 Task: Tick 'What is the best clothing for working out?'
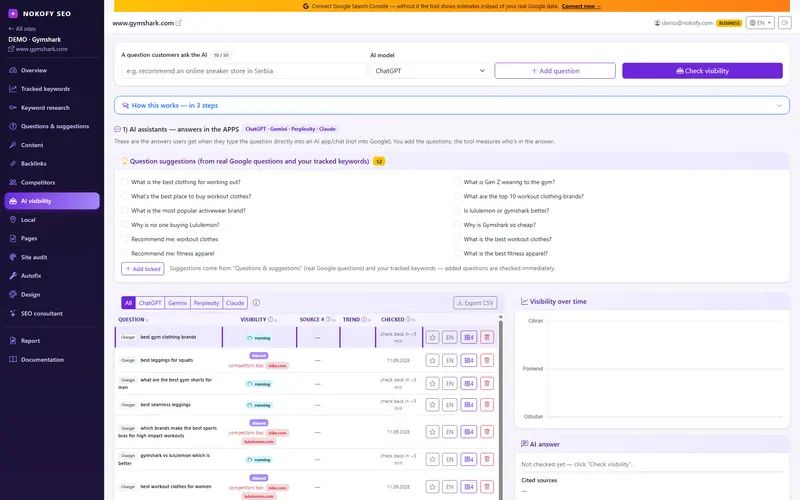click(124, 182)
